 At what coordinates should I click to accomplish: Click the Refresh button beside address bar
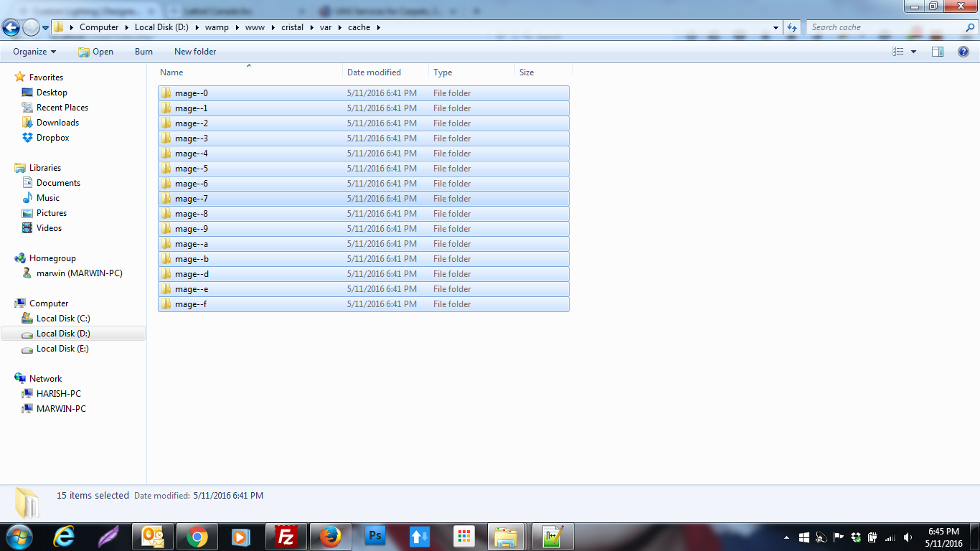tap(791, 27)
